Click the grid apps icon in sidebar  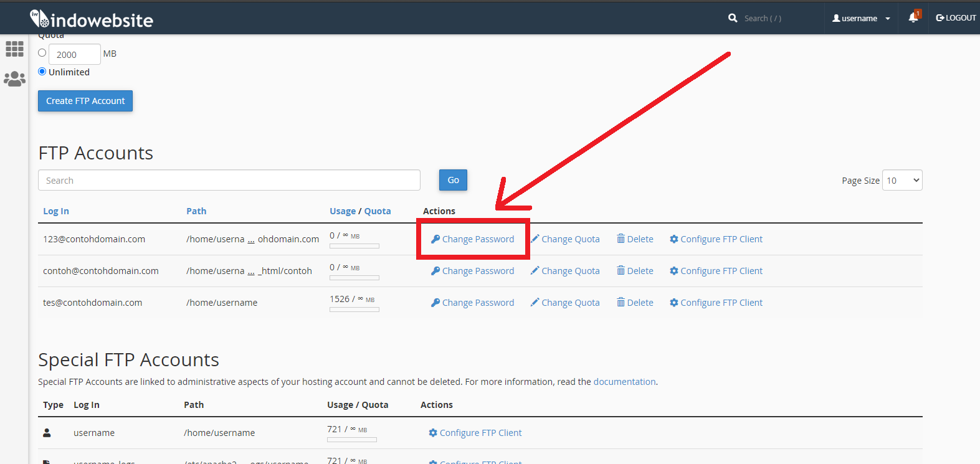pos(14,49)
